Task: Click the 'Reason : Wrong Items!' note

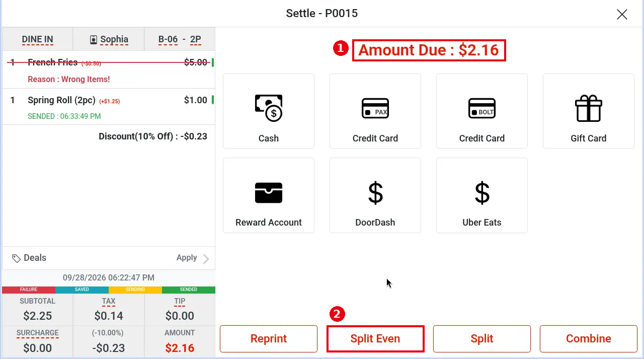Action: [x=68, y=79]
